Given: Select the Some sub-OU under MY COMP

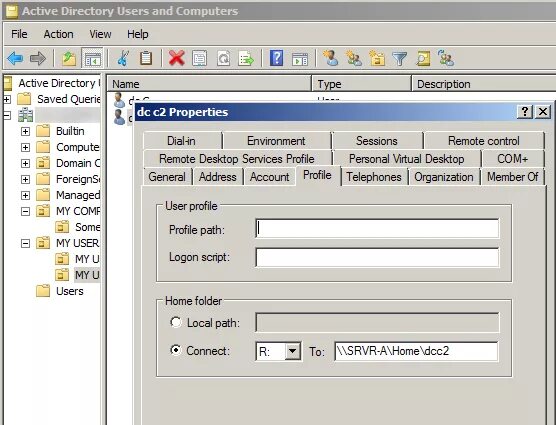Looking at the screenshot, I should click(88, 227).
